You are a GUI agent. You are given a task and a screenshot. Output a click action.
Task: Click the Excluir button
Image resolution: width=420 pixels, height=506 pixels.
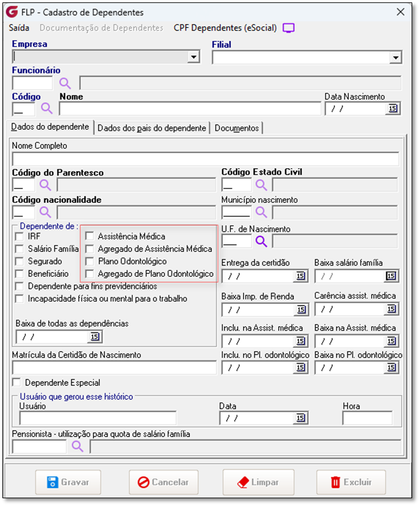351,482
